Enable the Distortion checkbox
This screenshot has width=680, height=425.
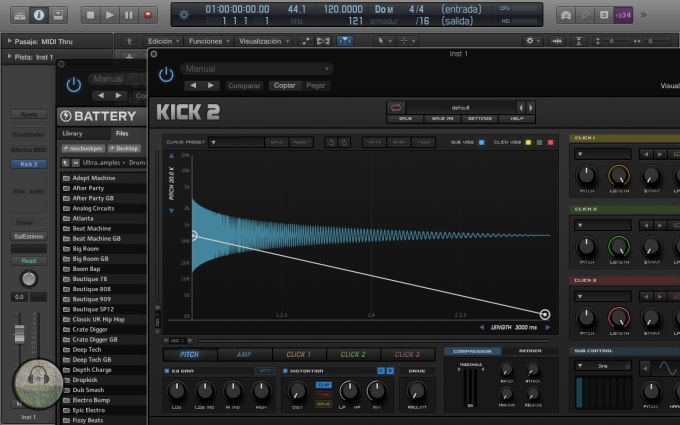(285, 371)
